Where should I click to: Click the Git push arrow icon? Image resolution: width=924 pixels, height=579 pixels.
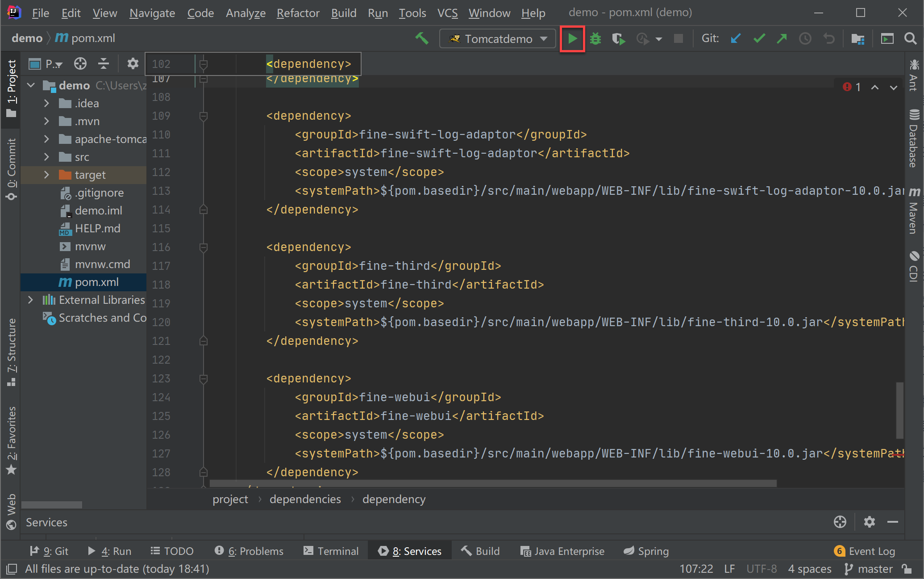pos(782,39)
